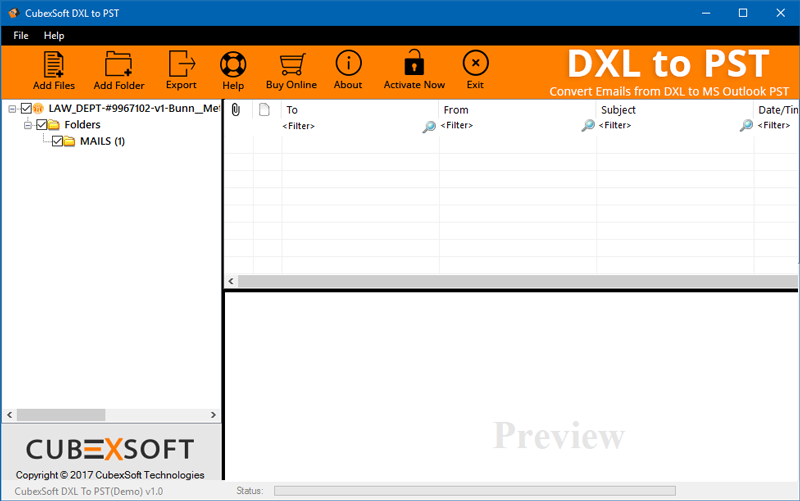
Task: Uncheck the LAW_DEPT root file checkbox
Action: 26,108
